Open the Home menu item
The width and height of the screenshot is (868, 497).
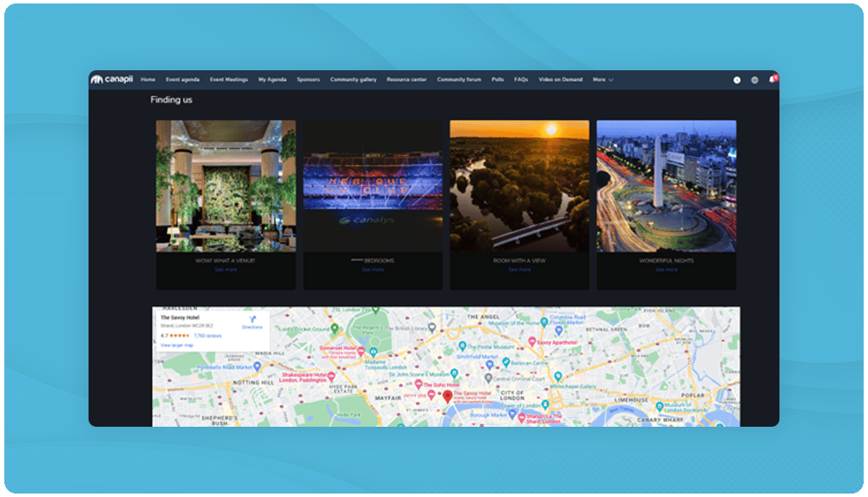[x=148, y=80]
